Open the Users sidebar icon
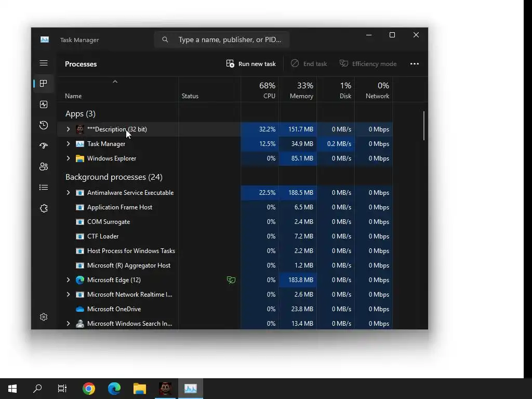Image resolution: width=532 pixels, height=399 pixels. [44, 167]
